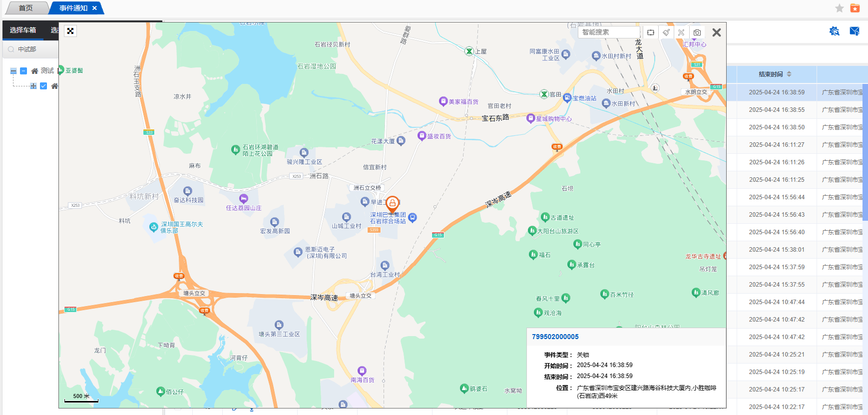Select row ending 2025-04-24 16:38:55
This screenshot has height=415, width=868.
[797, 110]
